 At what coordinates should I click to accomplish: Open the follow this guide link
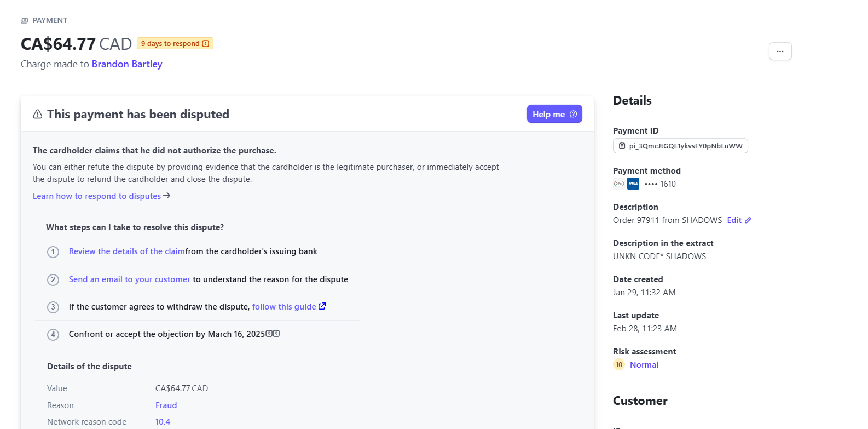pos(284,307)
